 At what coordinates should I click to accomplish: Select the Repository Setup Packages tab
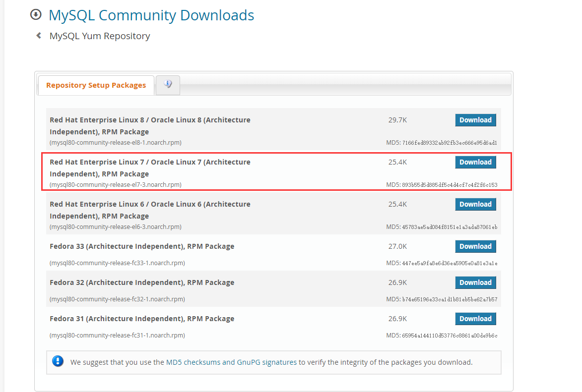[x=96, y=85]
